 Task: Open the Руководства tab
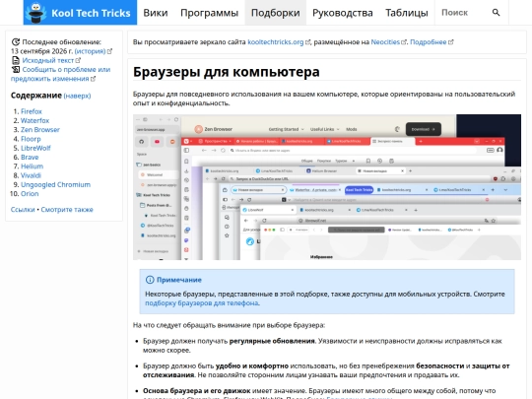[x=343, y=13]
